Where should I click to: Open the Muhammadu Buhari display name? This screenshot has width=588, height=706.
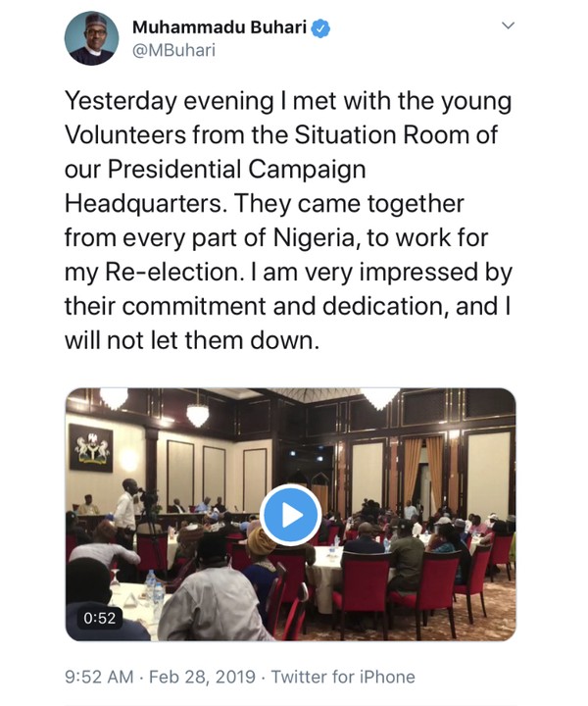(219, 29)
